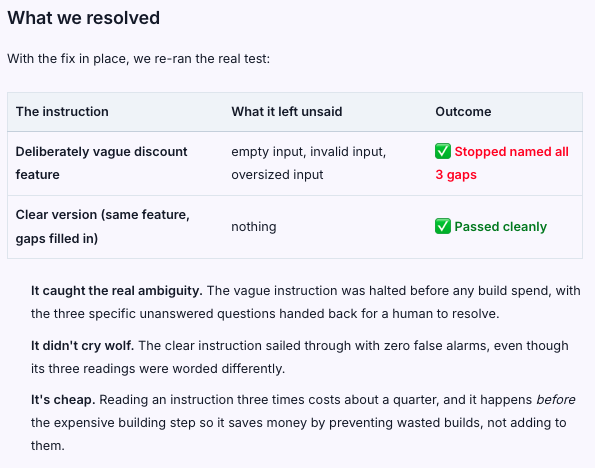Click the Outcome column header
Viewport: 595px width, 468px height.
463,112
